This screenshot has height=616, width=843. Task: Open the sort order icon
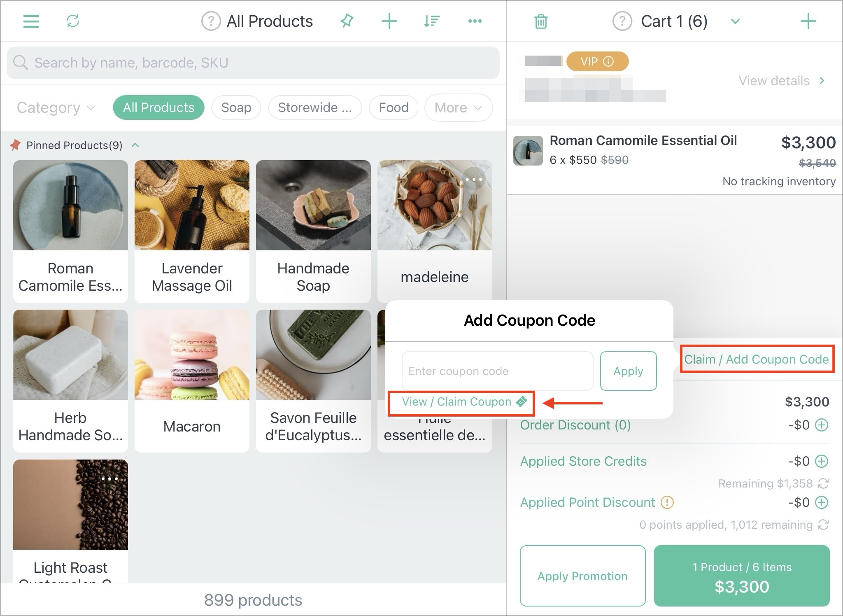pos(432,21)
